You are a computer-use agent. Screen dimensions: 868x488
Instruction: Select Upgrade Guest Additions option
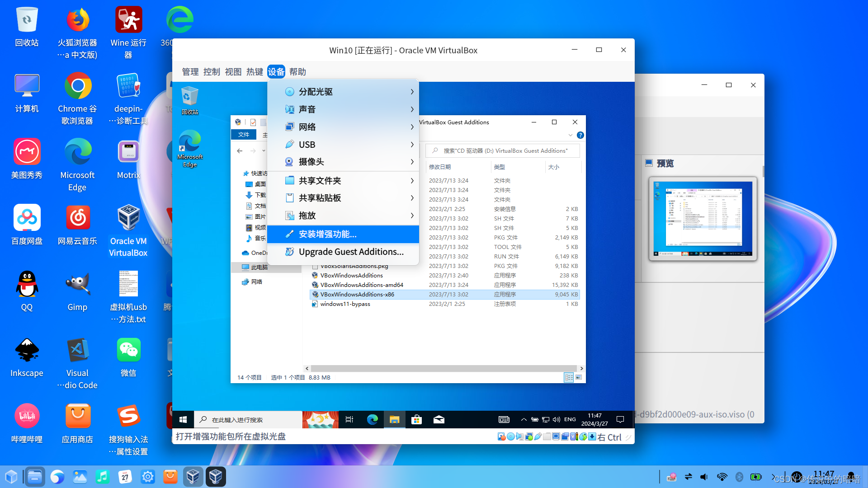click(x=350, y=251)
